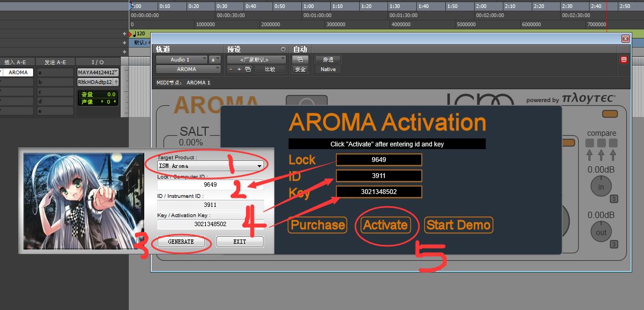Click the first compare store arrow

[589, 155]
